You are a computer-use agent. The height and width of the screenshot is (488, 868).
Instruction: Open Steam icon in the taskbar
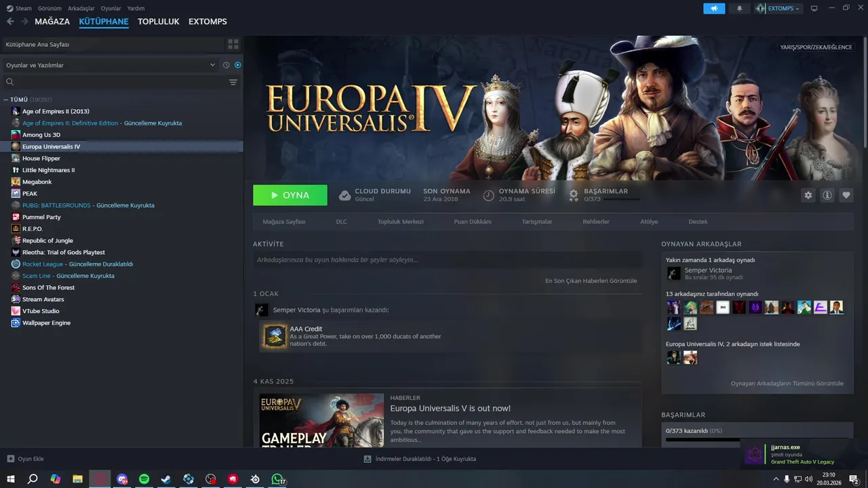coord(166,479)
